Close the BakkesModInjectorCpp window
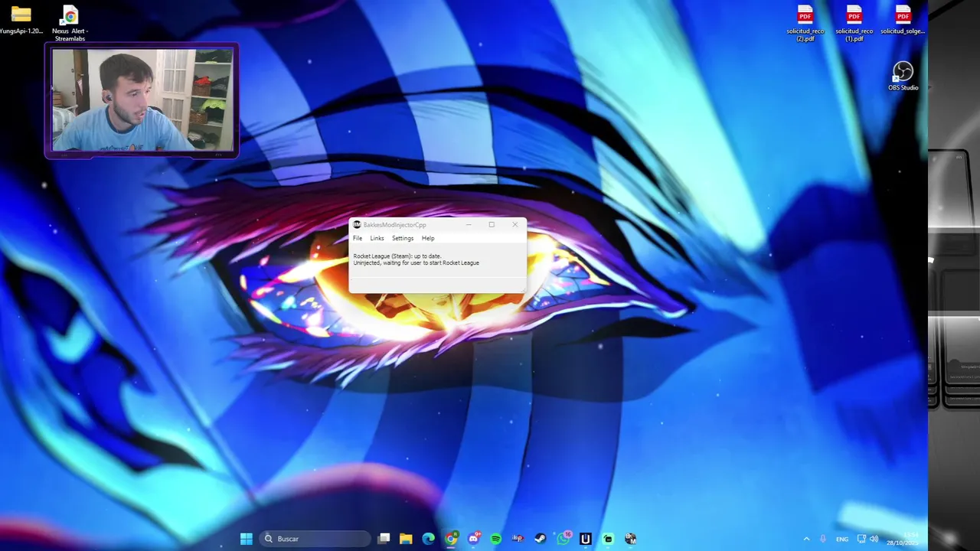Image resolution: width=980 pixels, height=551 pixels. [514, 225]
